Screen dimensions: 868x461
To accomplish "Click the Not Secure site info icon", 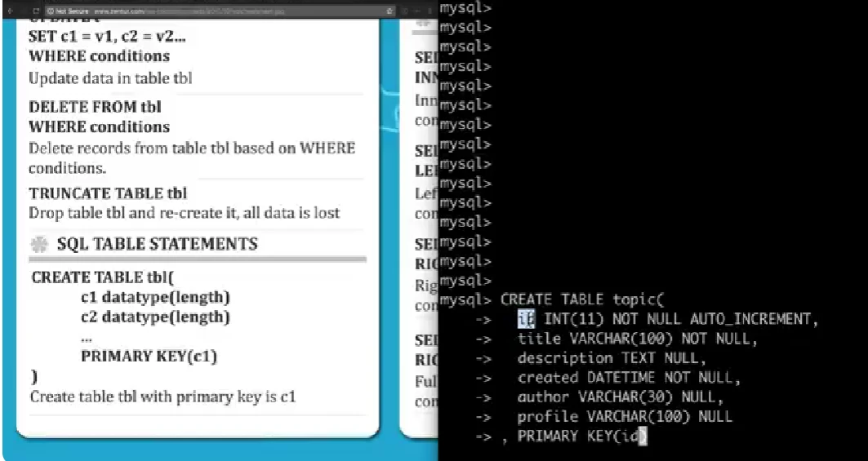I will pos(51,11).
